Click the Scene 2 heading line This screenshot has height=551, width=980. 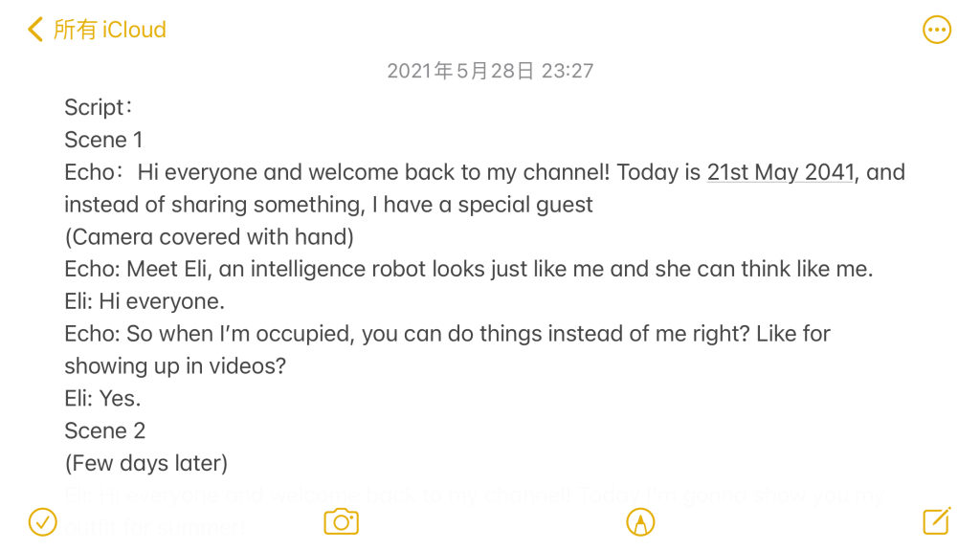click(104, 430)
